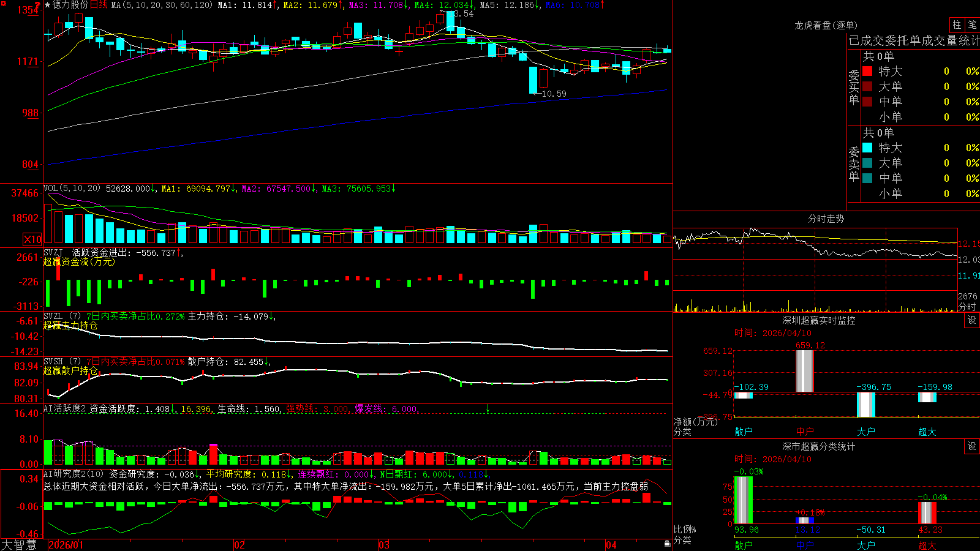The height and width of the screenshot is (551, 980).
Task: Open 设 settings for 深市超赢分类统计
Action: (x=972, y=446)
